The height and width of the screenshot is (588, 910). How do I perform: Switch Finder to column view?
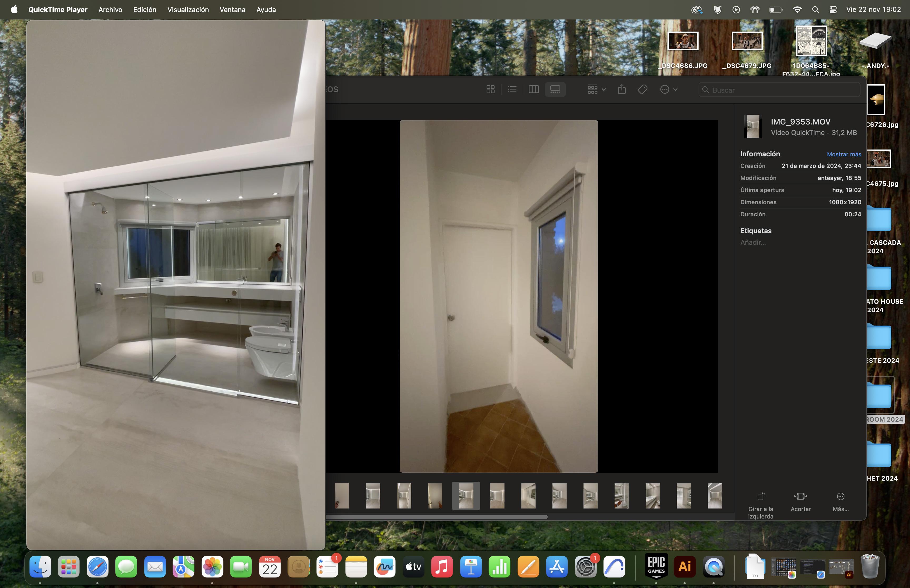(533, 89)
